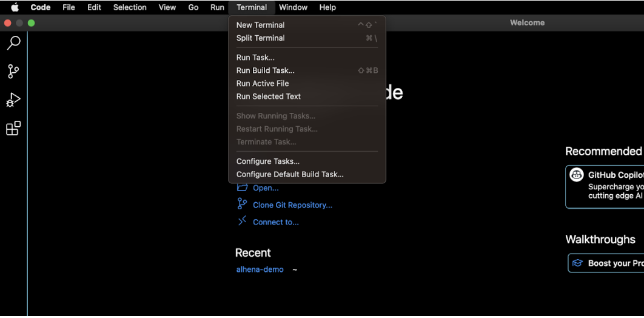Open the Edit menu
This screenshot has height=318, width=644.
[x=94, y=7]
